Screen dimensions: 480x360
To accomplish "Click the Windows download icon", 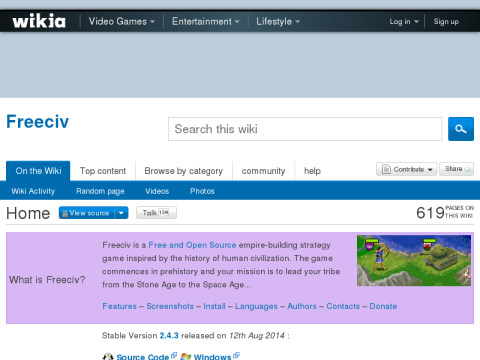I will click(x=186, y=356).
